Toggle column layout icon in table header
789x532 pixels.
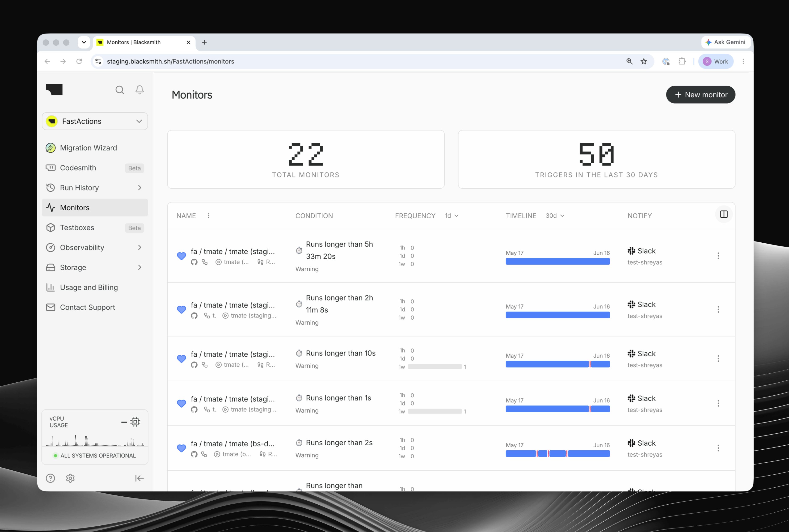click(724, 214)
